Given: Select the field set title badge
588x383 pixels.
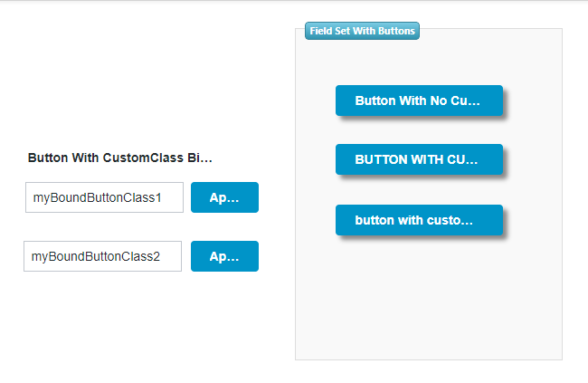Looking at the screenshot, I should click(x=362, y=31).
